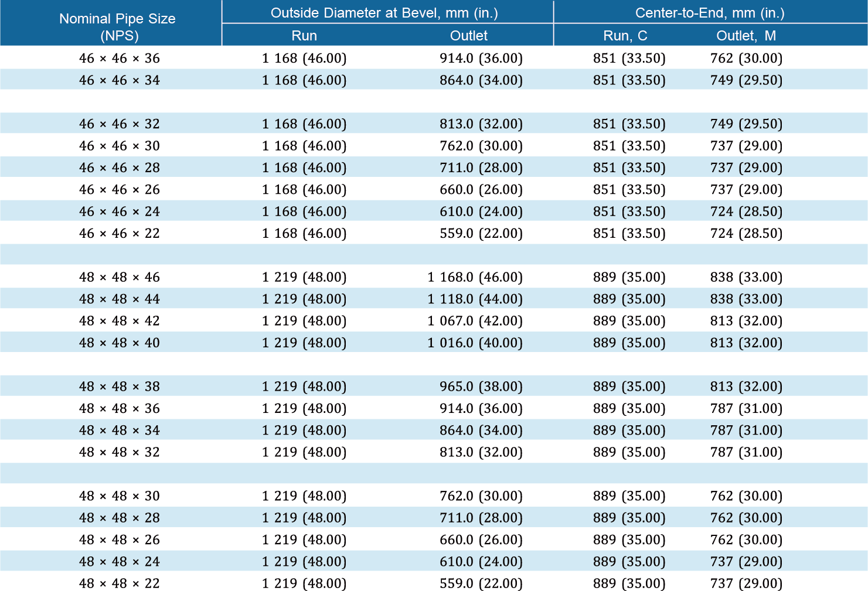Click the '48 × 48 × 42' row label

coord(120,321)
